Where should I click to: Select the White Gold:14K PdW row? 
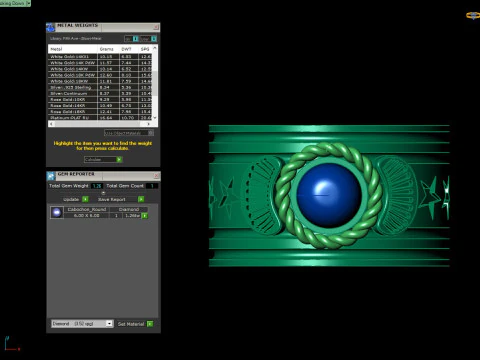100,63
